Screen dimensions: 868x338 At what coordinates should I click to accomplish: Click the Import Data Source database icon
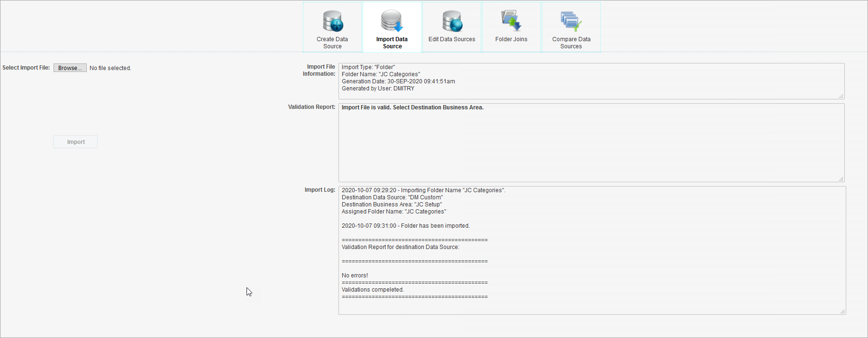click(x=392, y=21)
